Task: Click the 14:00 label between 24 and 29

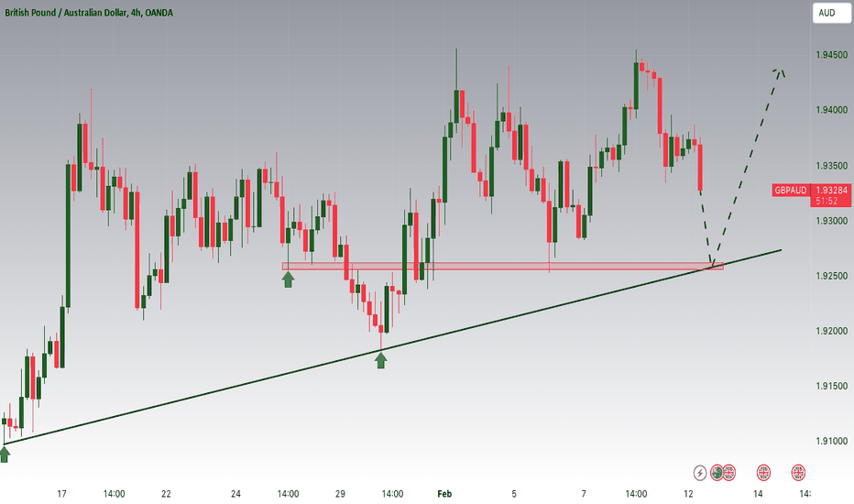Action: pos(288,494)
